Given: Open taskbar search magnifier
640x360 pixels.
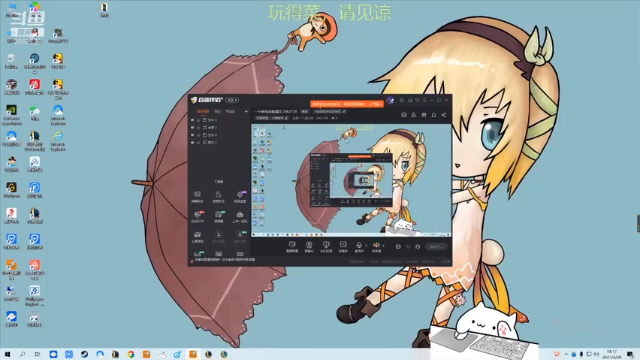Looking at the screenshot, I should tap(22, 354).
